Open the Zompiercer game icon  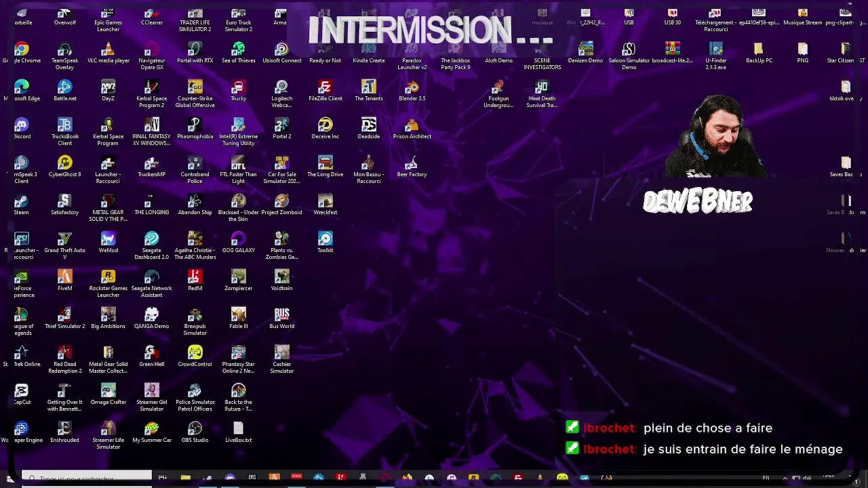point(238,281)
